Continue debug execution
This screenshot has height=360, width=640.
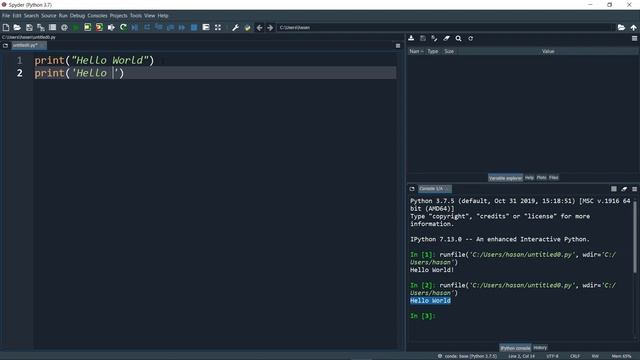pyautogui.click(x=182, y=27)
